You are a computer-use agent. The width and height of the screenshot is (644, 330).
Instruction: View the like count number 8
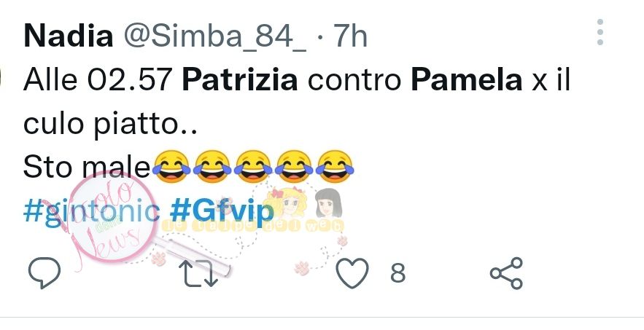[397, 273]
